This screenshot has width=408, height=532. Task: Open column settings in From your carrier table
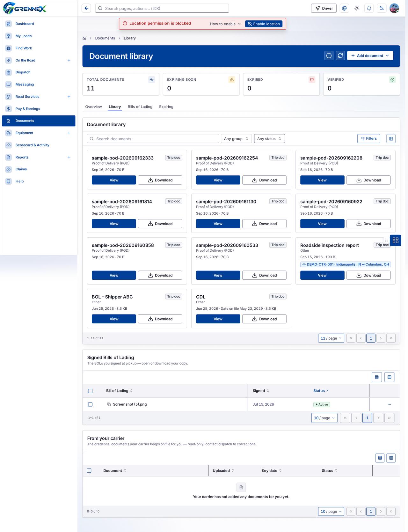click(x=391, y=458)
